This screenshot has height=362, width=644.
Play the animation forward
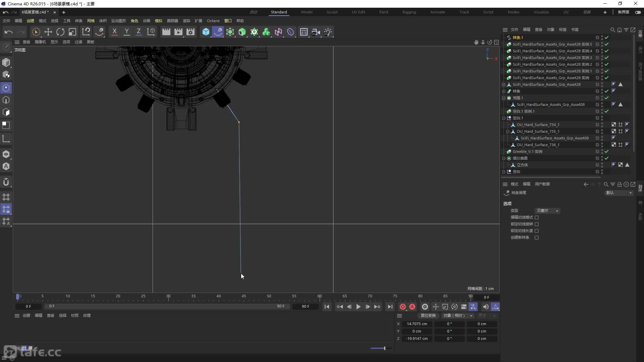[358, 307]
